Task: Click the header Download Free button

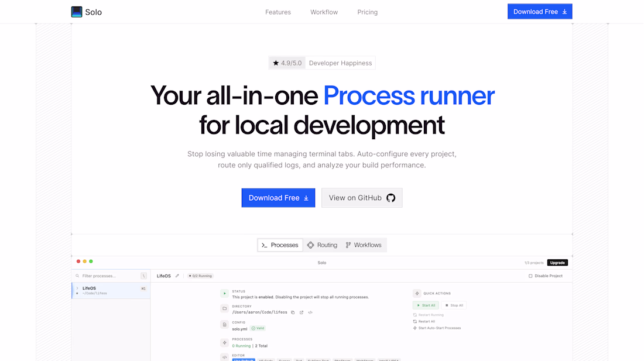Action: [540, 12]
